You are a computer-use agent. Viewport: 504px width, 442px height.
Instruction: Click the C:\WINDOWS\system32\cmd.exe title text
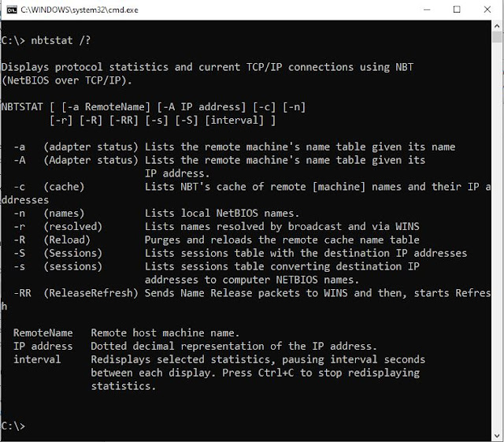pos(80,10)
